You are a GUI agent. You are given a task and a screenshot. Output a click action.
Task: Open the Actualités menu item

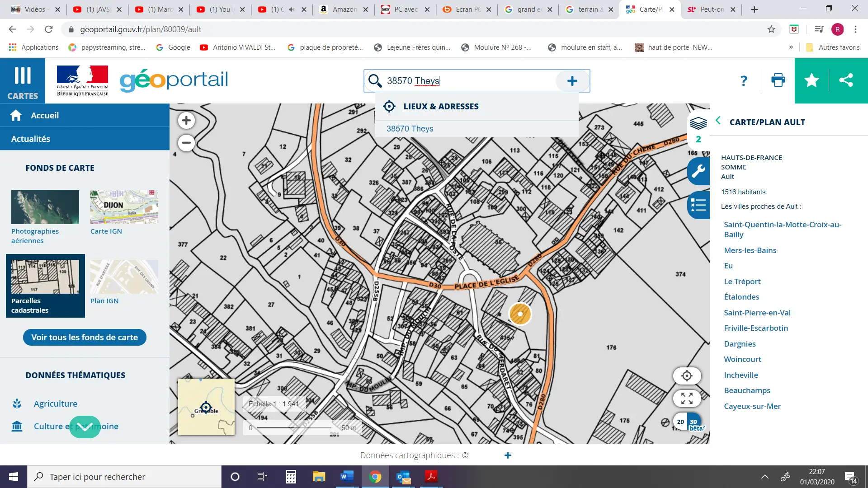point(31,139)
